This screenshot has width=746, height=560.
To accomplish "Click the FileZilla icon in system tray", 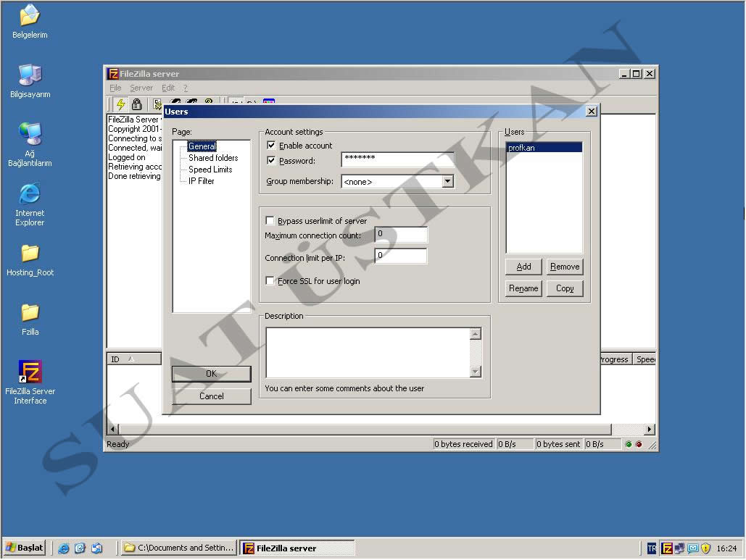I will click(x=667, y=548).
